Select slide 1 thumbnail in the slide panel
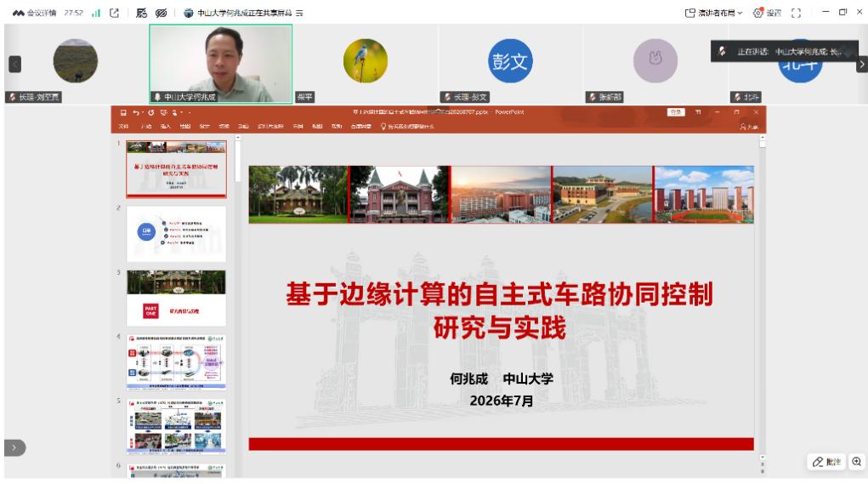Viewport: 868px width, 484px height. [x=176, y=169]
